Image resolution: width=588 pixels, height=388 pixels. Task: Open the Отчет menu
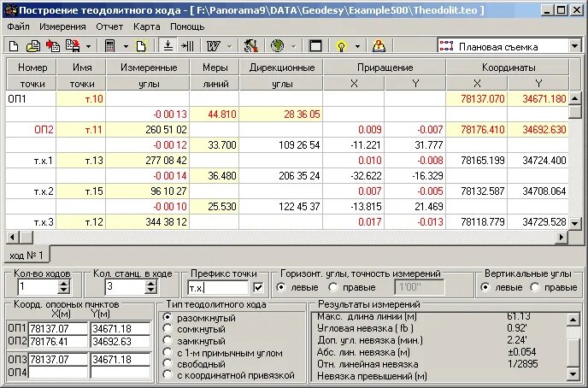(x=109, y=27)
